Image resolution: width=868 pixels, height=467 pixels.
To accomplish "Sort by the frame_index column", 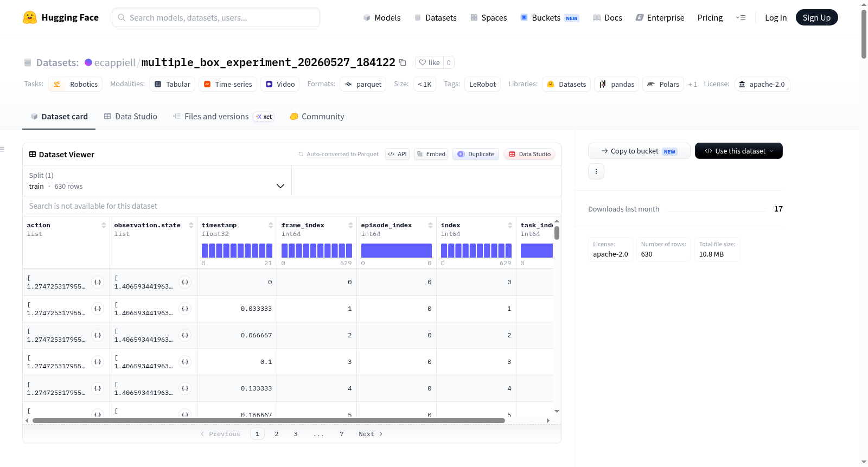I will 350,225.
